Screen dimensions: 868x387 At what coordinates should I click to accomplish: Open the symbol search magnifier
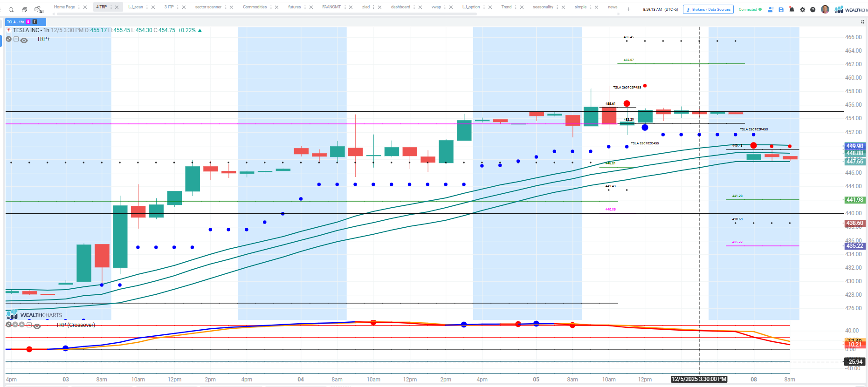(x=11, y=9)
